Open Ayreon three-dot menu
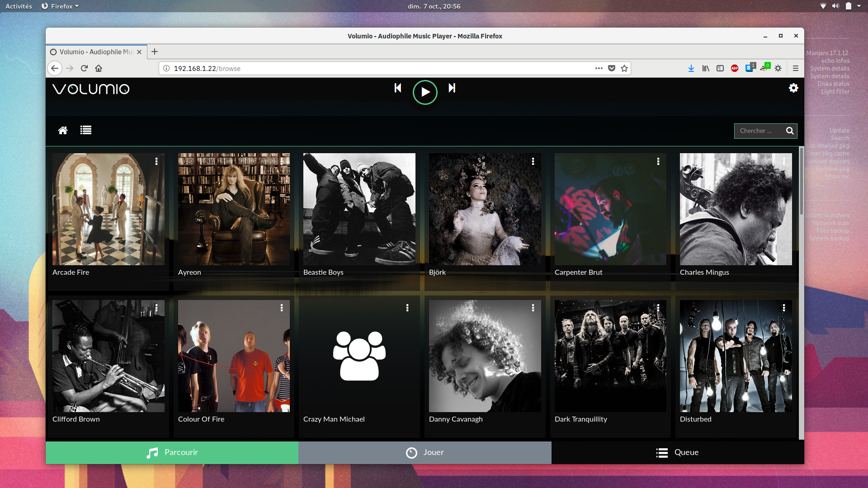The image size is (868, 488). coord(282,161)
